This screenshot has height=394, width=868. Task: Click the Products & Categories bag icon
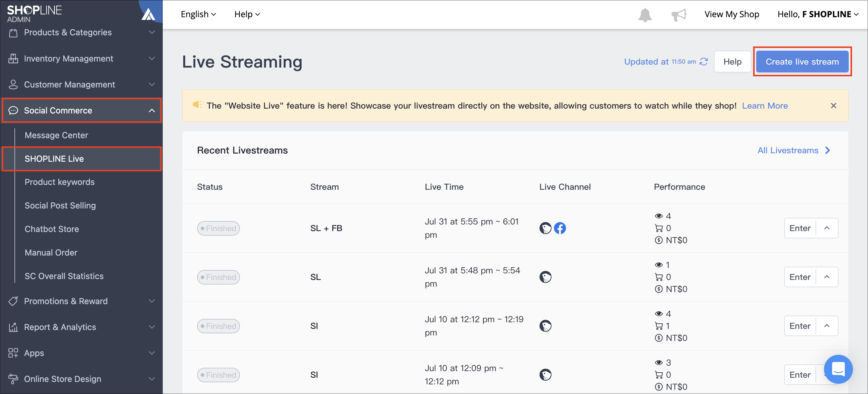pos(13,33)
